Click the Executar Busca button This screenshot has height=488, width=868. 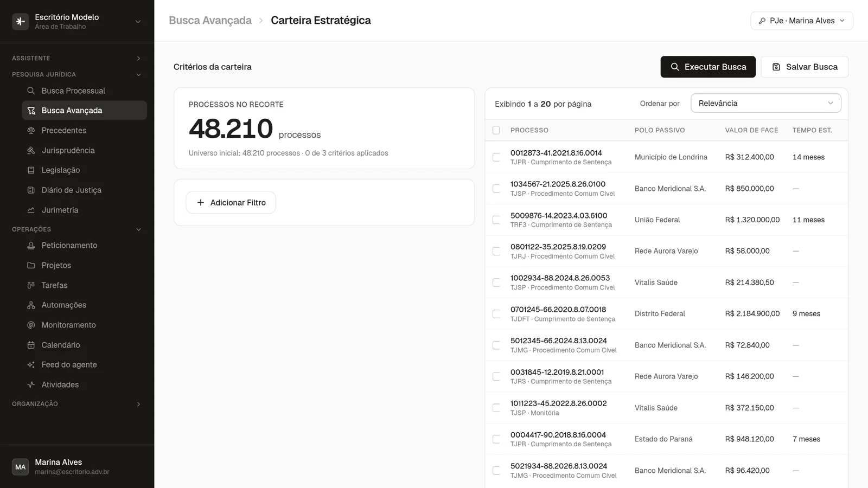(x=708, y=67)
